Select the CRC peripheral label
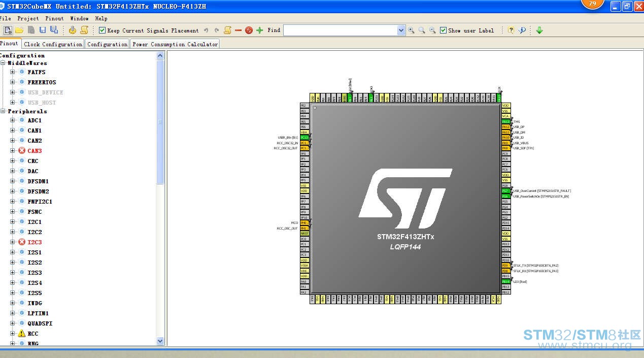 point(33,161)
